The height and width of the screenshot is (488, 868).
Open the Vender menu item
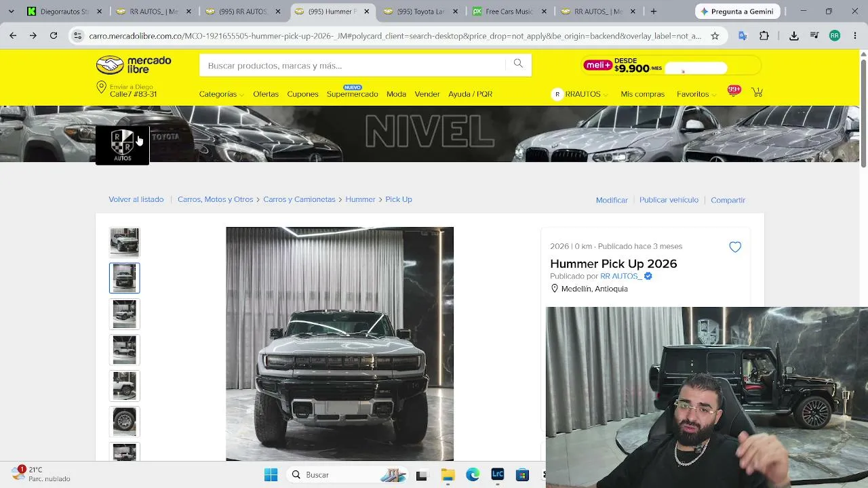tap(427, 94)
